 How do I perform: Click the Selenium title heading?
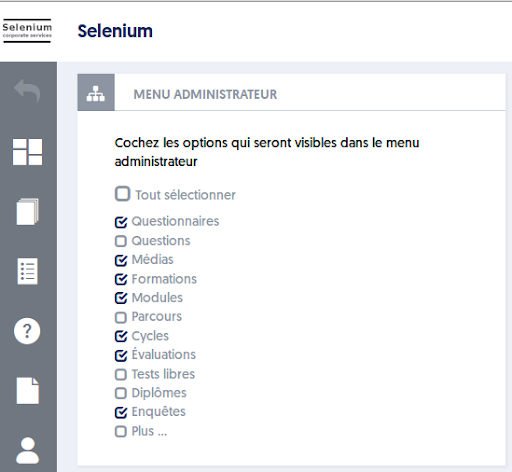point(115,31)
